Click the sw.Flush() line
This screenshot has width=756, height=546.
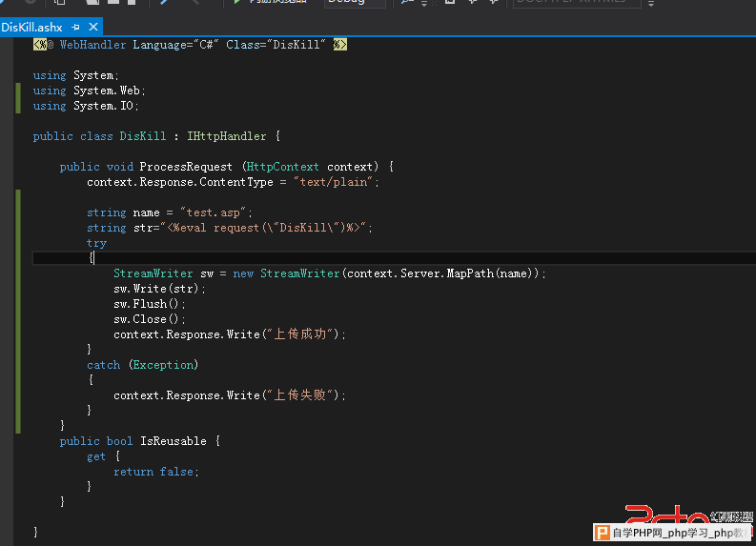pos(150,304)
